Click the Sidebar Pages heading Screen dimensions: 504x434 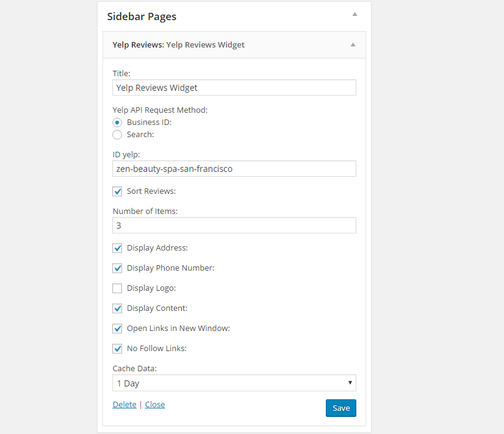pos(142,16)
